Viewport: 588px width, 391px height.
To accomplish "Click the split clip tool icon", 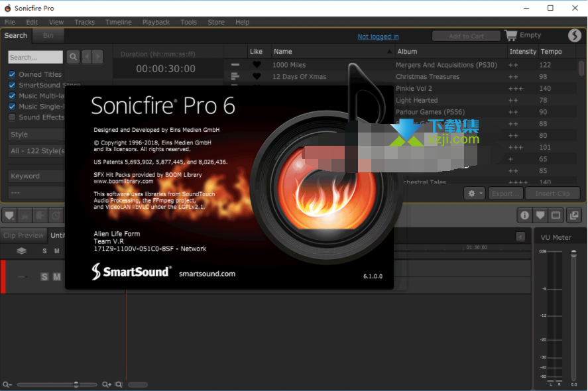I will coord(40,215).
